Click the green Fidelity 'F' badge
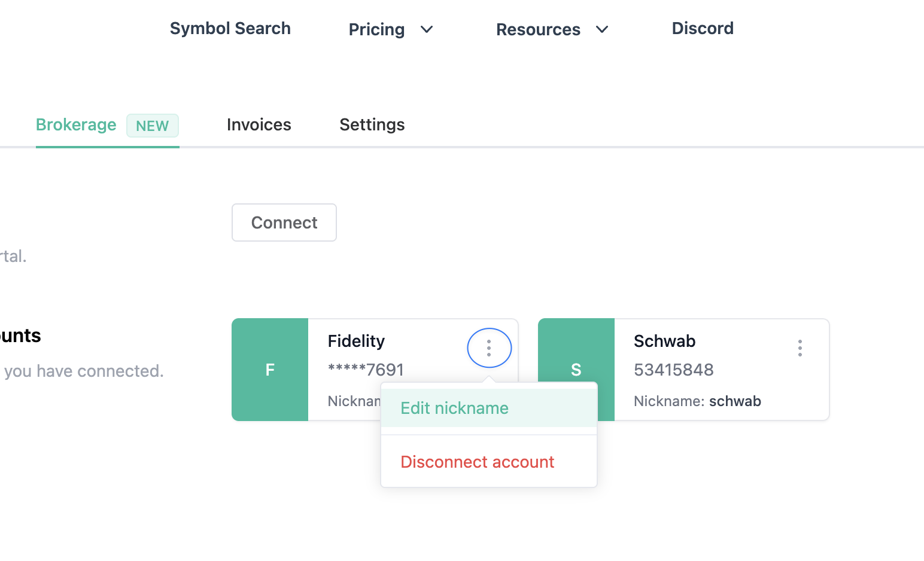Screen dimensions: 924x561 click(x=270, y=370)
